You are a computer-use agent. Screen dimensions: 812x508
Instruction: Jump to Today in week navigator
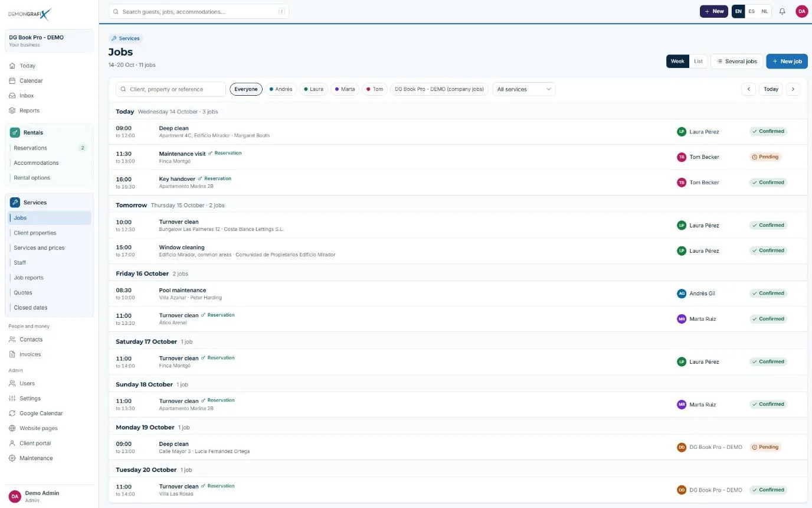pyautogui.click(x=771, y=89)
